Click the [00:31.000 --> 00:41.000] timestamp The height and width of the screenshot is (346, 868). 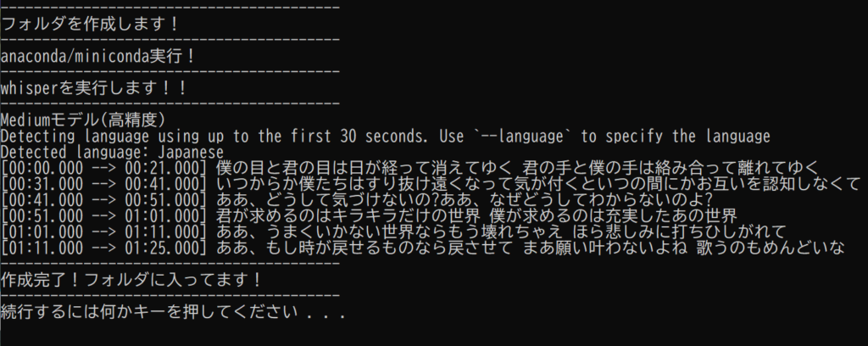click(103, 183)
